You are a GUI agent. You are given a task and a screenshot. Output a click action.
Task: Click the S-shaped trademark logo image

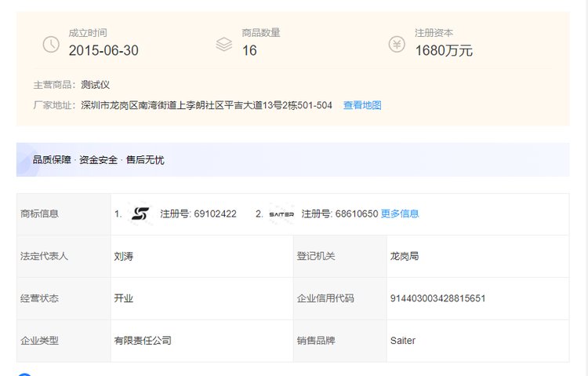(140, 214)
